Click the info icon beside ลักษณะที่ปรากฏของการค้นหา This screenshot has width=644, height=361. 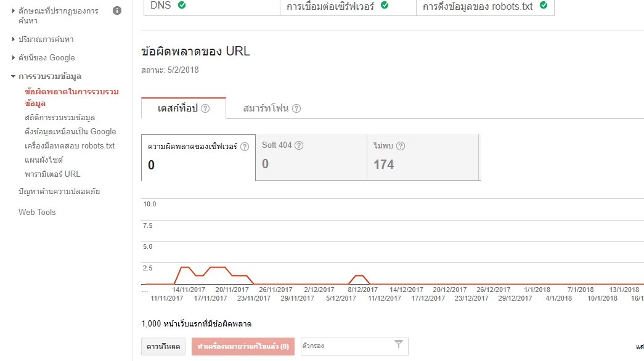pyautogui.click(x=117, y=10)
